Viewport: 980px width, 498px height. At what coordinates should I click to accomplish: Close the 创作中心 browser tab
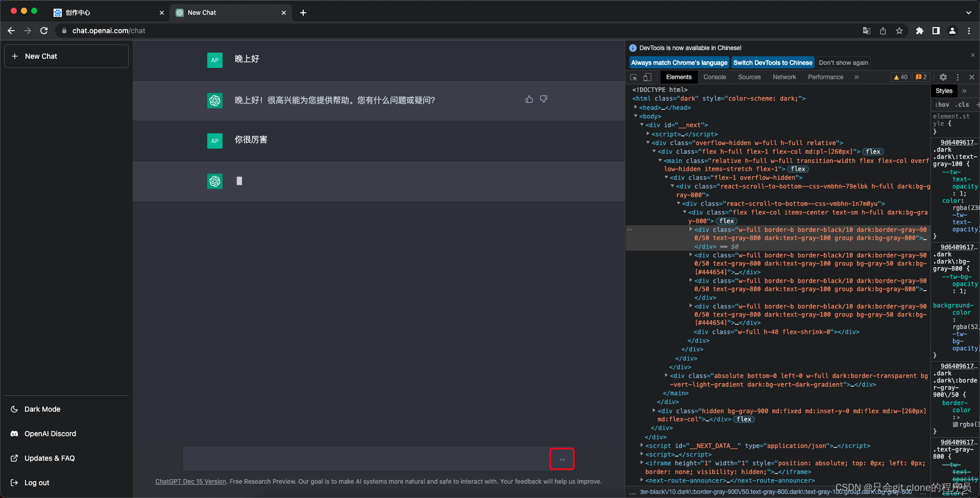coord(162,13)
